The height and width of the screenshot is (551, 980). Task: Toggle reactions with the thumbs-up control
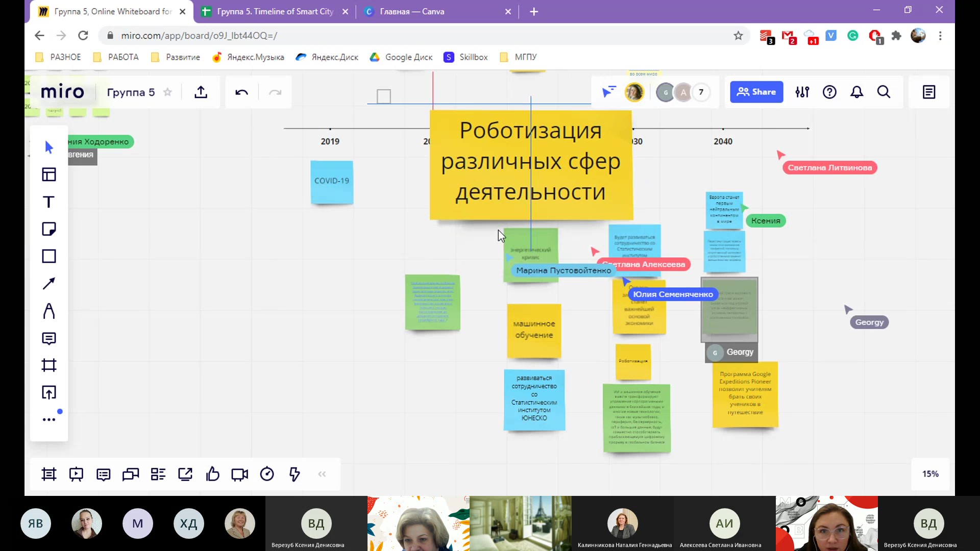click(x=212, y=474)
